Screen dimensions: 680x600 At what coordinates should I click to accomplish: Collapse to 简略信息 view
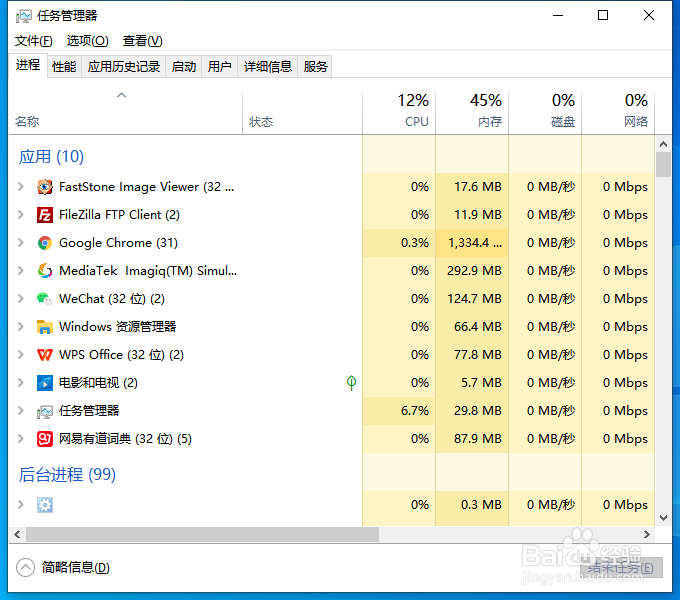63,567
